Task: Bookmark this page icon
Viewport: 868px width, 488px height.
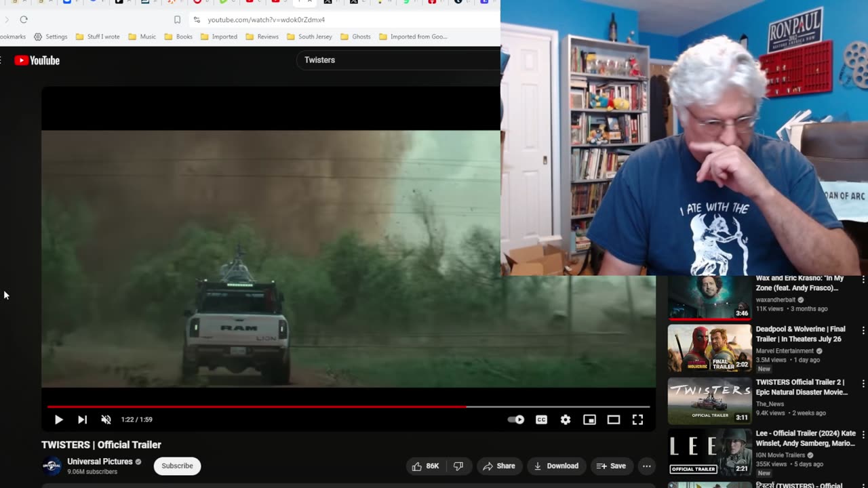Action: [177, 20]
